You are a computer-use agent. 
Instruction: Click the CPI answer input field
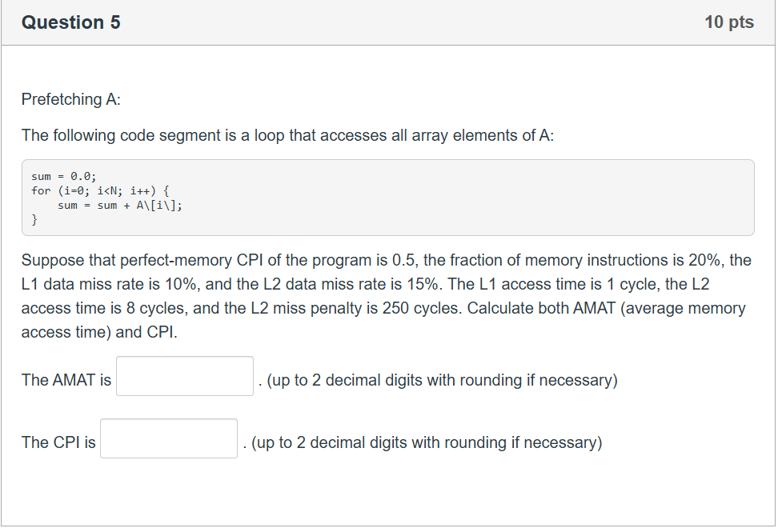coord(168,438)
